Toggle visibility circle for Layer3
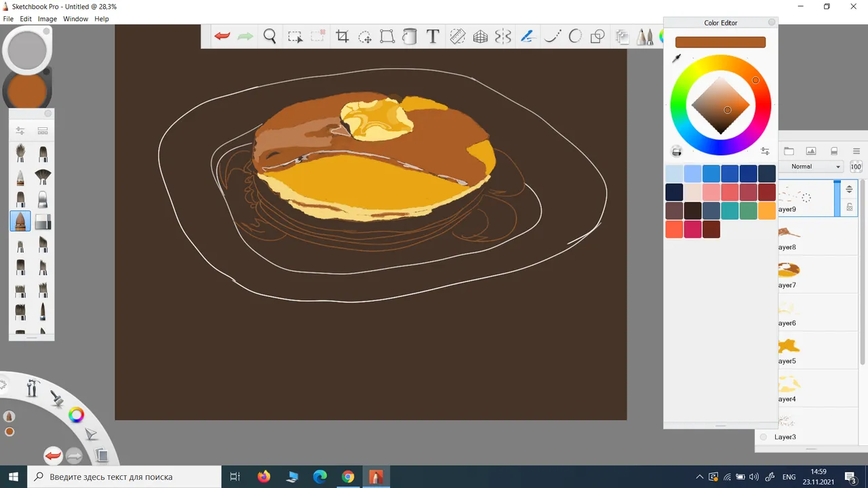868x488 pixels. point(764,437)
